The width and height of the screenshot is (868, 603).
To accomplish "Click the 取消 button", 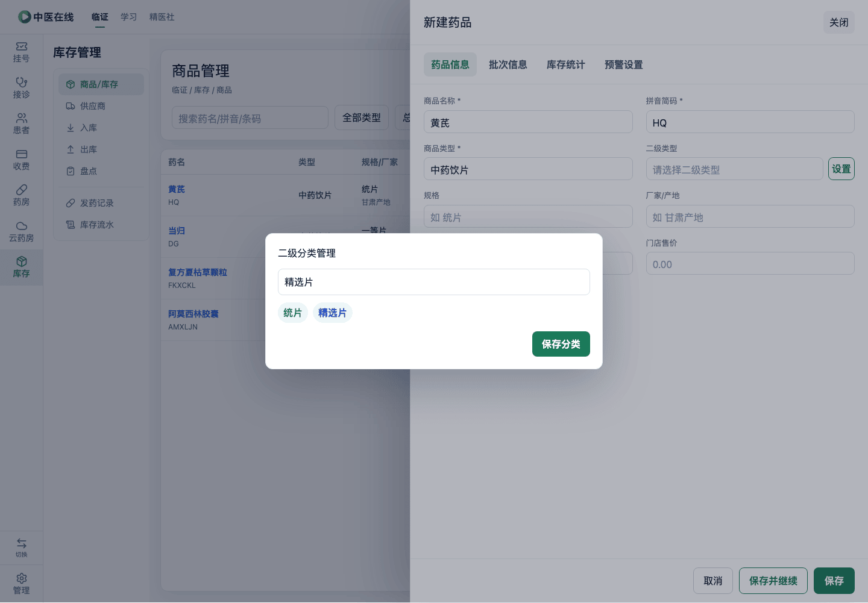I will [713, 581].
